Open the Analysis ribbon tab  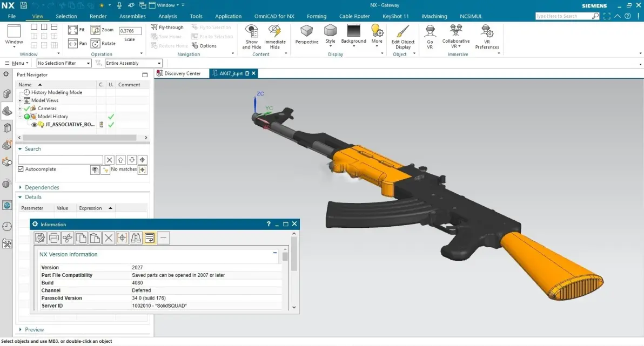[x=167, y=16]
